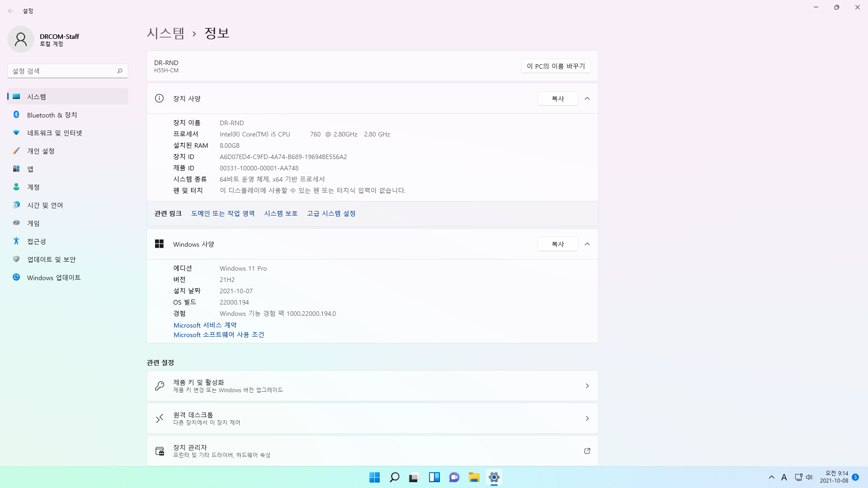Open 네트워크 및 인터넷 settings
The height and width of the screenshot is (488, 868).
68,133
